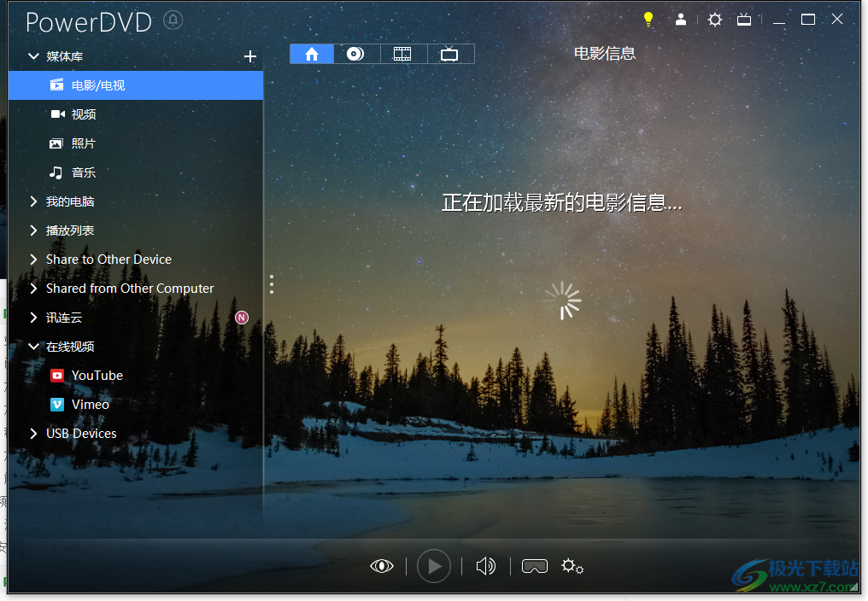
Task: Open YouTube online video
Action: click(136, 376)
